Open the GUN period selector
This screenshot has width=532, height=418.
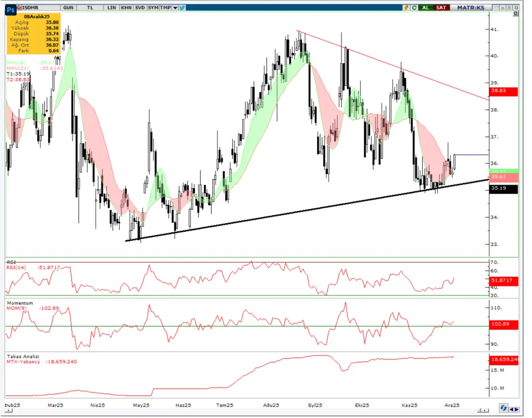(69, 8)
